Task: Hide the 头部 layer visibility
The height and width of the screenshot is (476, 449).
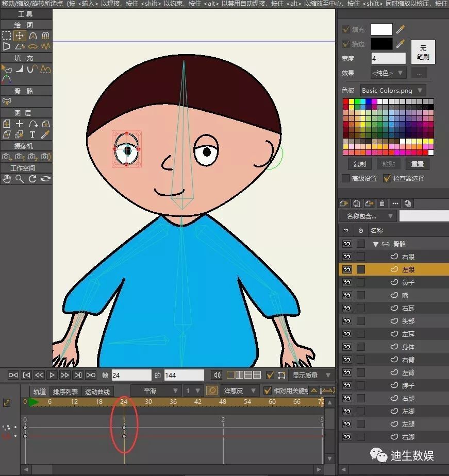Action: pyautogui.click(x=346, y=321)
